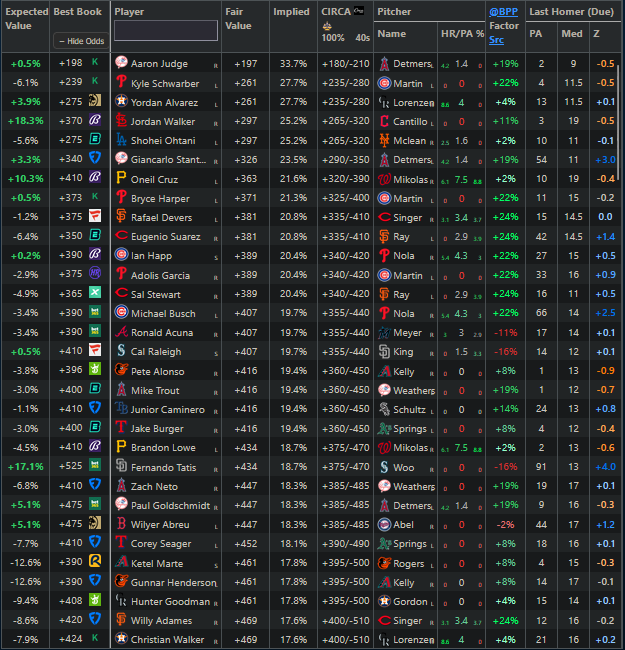
Task: Click the Cubs logo beside Ian Happ
Action: (x=121, y=254)
